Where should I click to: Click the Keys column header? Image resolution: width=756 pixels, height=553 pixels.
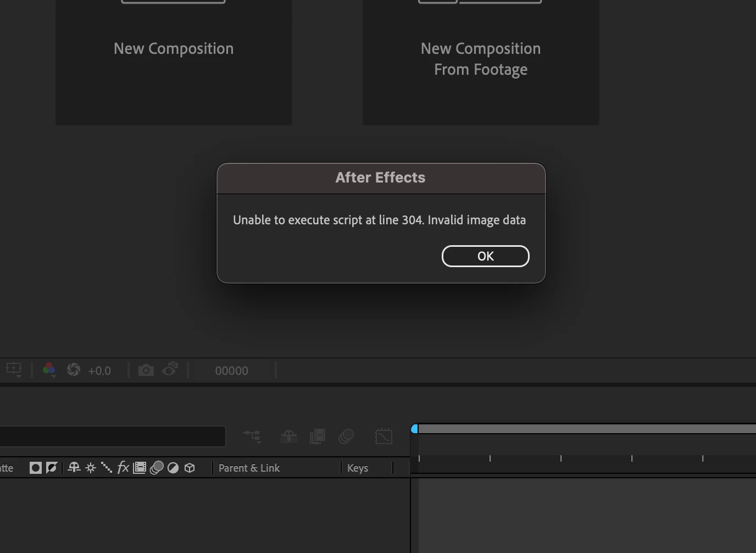click(358, 468)
